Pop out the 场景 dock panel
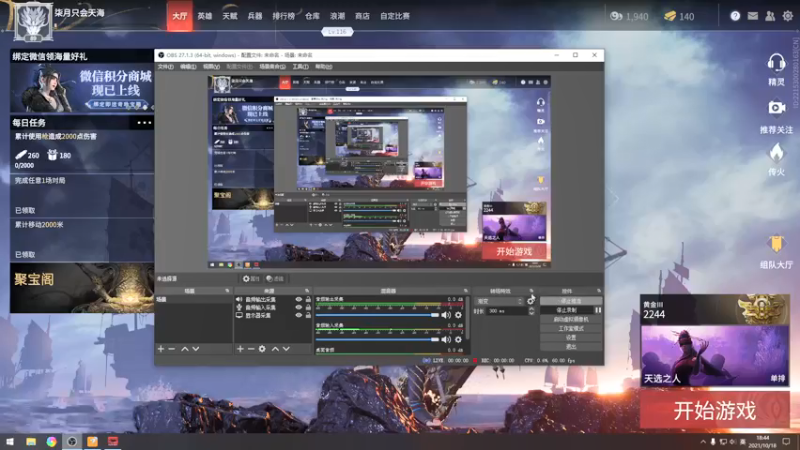Screen dimensions: 800x450 [x=228, y=291]
